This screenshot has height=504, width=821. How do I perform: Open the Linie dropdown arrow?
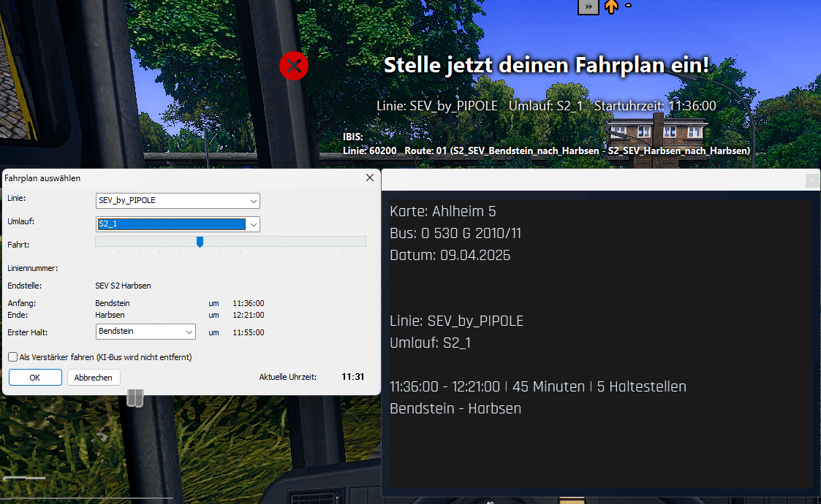click(253, 201)
